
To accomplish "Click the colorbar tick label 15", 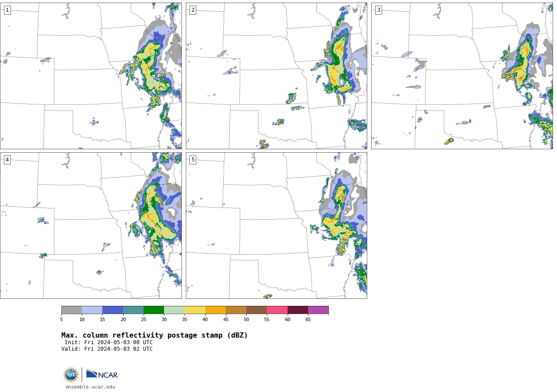I will coord(102,320).
